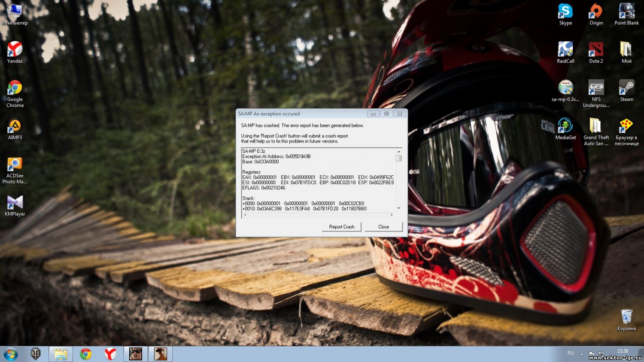Viewport: 644px width, 362px height.
Task: Open the Windows Start menu
Action: pyautogui.click(x=11, y=354)
